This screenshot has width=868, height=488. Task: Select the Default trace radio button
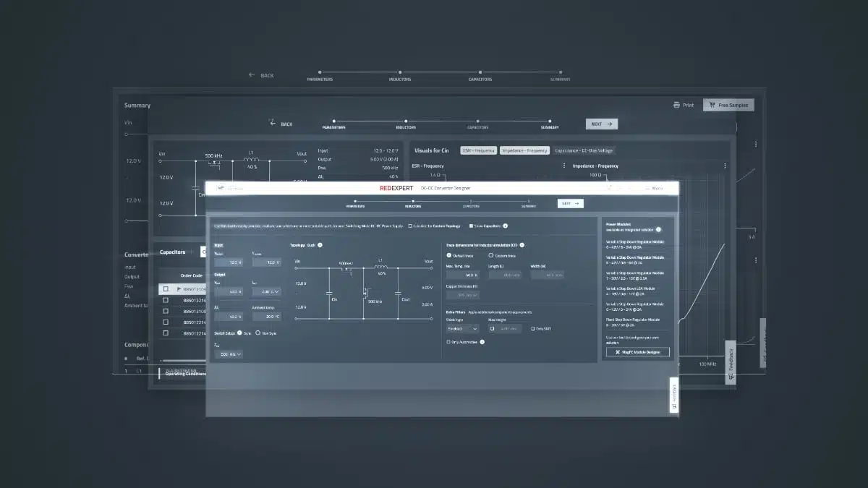click(448, 255)
